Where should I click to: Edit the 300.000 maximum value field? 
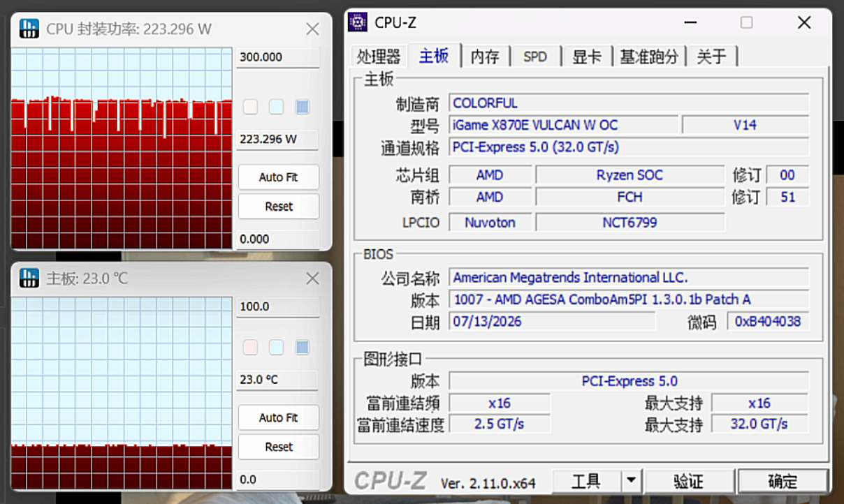click(277, 57)
